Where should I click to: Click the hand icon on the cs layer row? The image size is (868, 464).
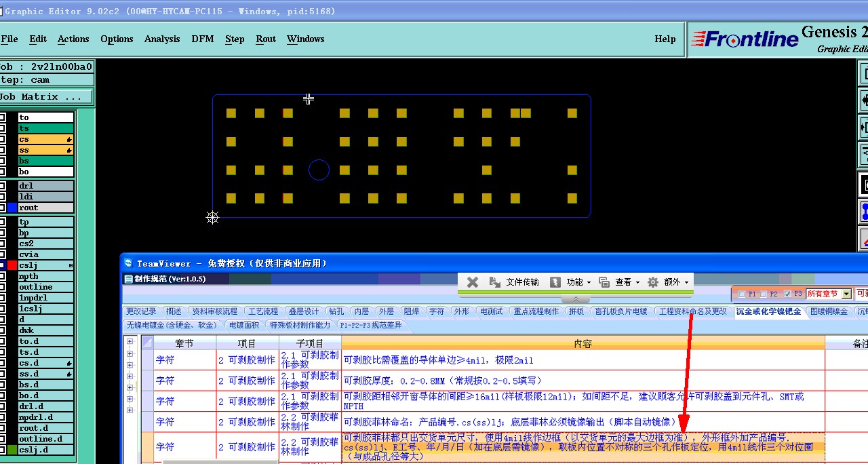click(x=69, y=139)
